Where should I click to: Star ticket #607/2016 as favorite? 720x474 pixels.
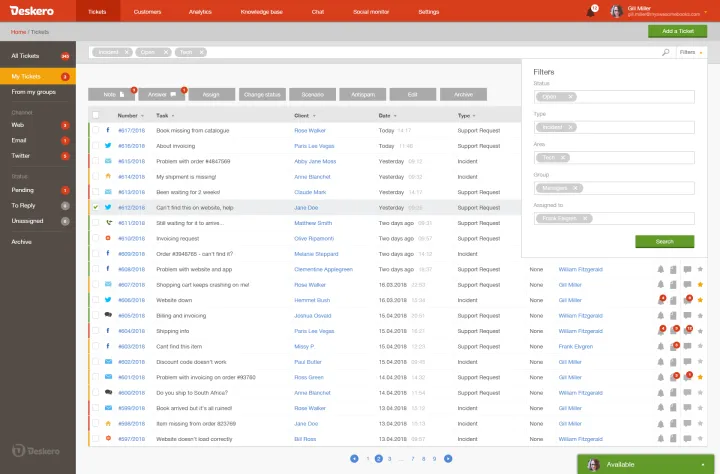pyautogui.click(x=700, y=284)
